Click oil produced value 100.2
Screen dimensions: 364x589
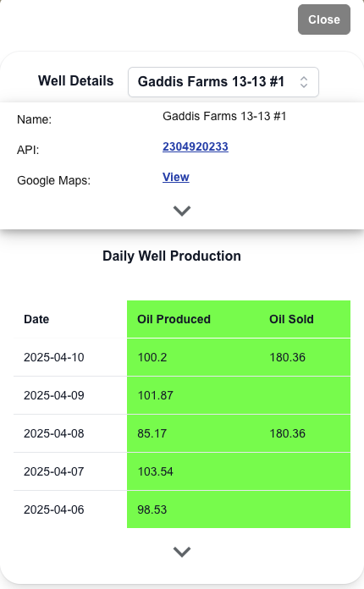pos(152,357)
